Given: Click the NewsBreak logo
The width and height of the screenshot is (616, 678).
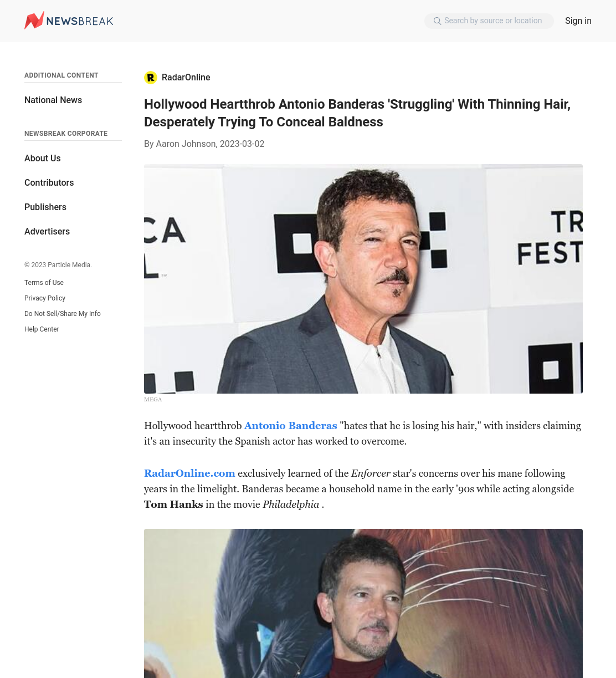Looking at the screenshot, I should tap(69, 21).
